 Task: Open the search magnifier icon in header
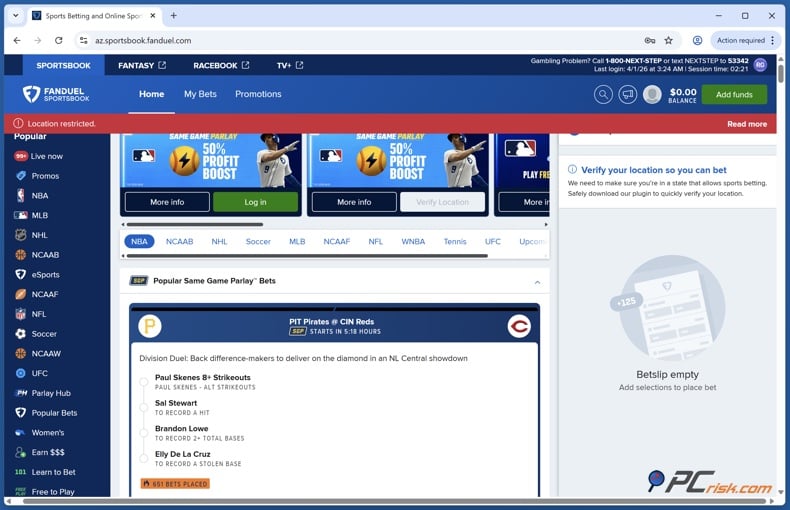[x=603, y=94]
